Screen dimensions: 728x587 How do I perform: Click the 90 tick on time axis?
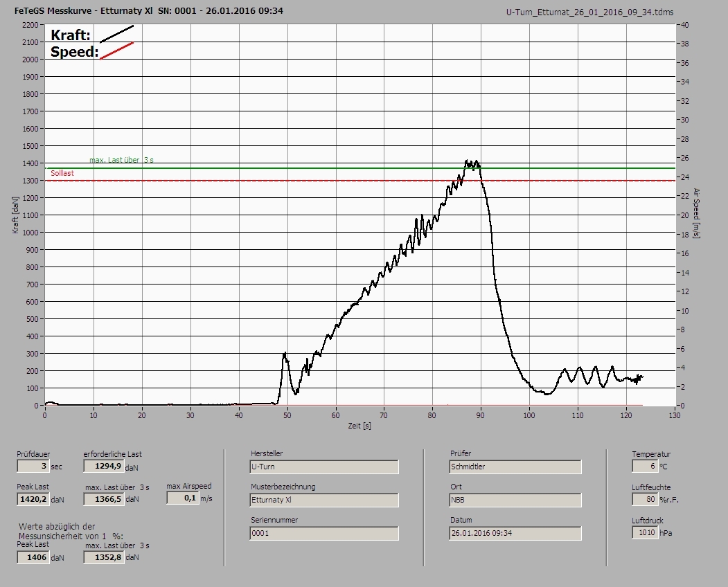pos(481,415)
